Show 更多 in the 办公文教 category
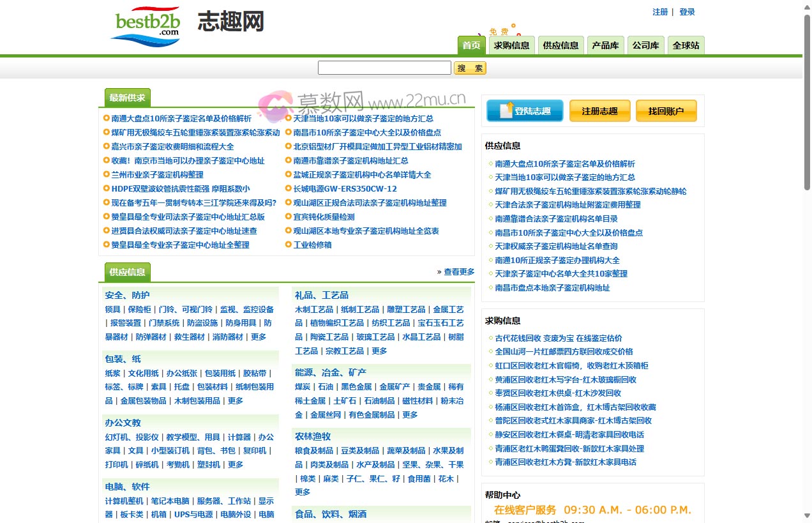This screenshot has height=523, width=812. (236, 465)
